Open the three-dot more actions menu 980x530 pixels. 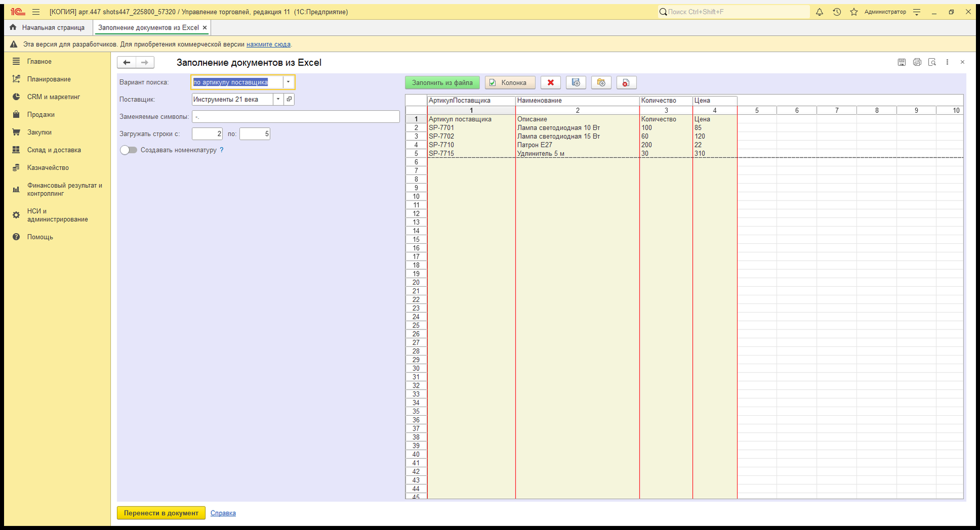(947, 62)
